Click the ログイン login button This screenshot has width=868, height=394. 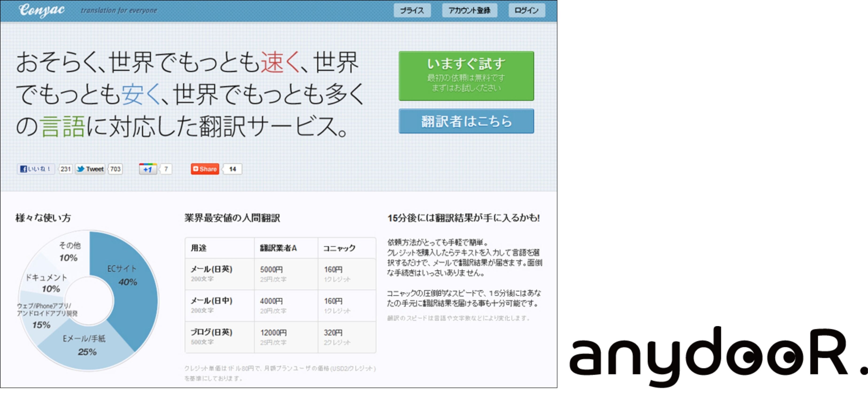tap(526, 10)
